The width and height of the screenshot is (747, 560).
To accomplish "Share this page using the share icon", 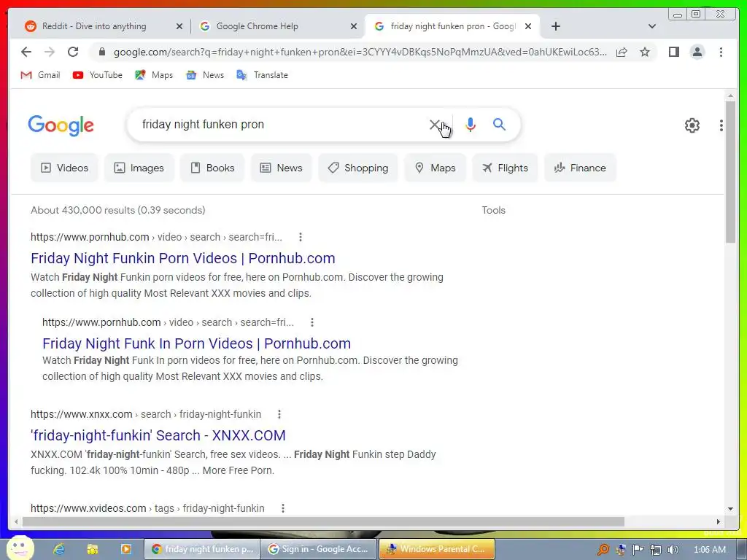I will [622, 52].
